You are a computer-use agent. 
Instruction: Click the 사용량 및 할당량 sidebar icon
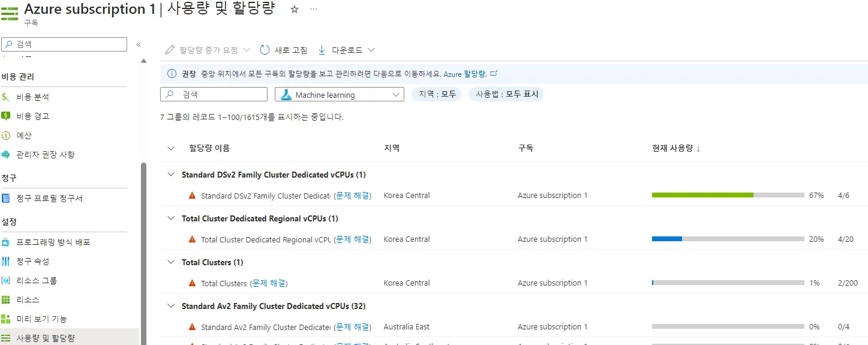(6, 338)
